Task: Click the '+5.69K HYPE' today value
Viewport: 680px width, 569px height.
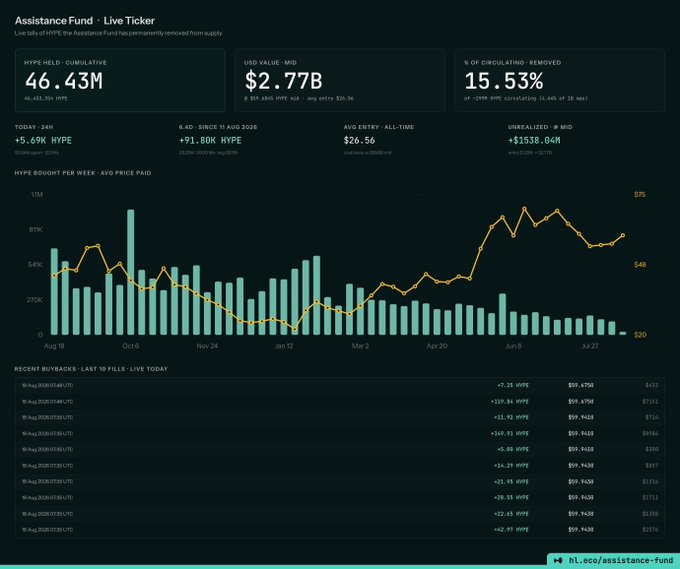Action: point(43,141)
